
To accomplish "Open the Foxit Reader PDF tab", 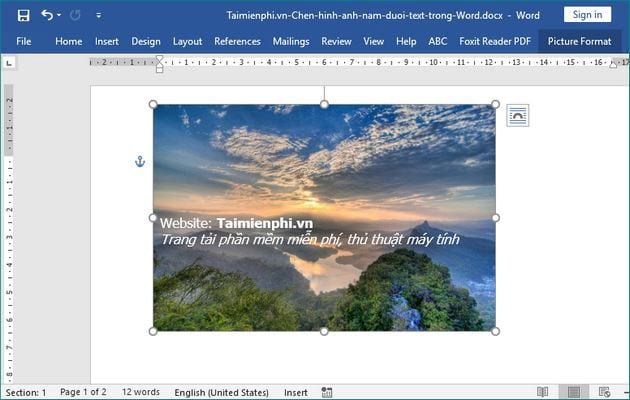I will click(495, 41).
